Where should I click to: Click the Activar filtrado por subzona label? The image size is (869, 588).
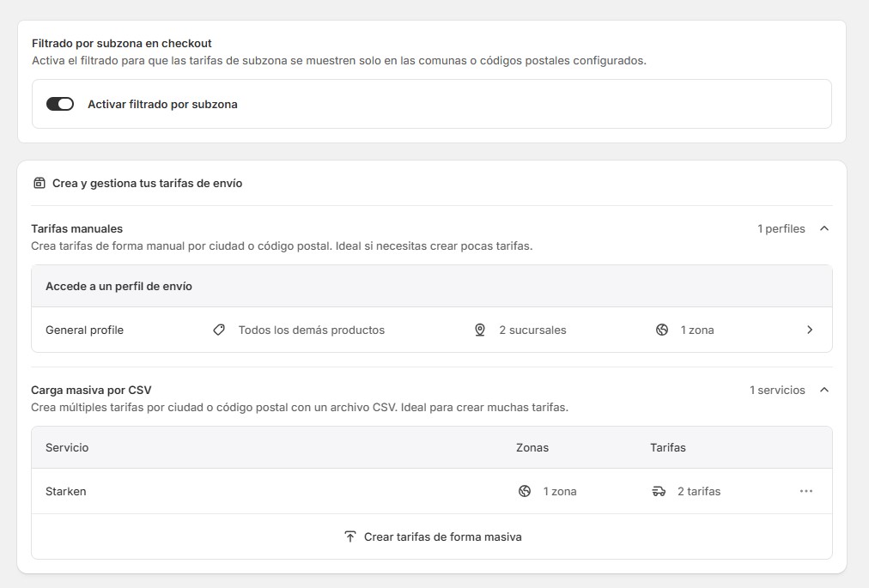tap(162, 104)
